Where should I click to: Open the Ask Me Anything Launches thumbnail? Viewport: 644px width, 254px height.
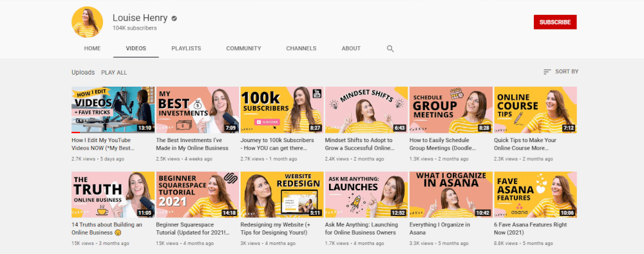(366, 194)
